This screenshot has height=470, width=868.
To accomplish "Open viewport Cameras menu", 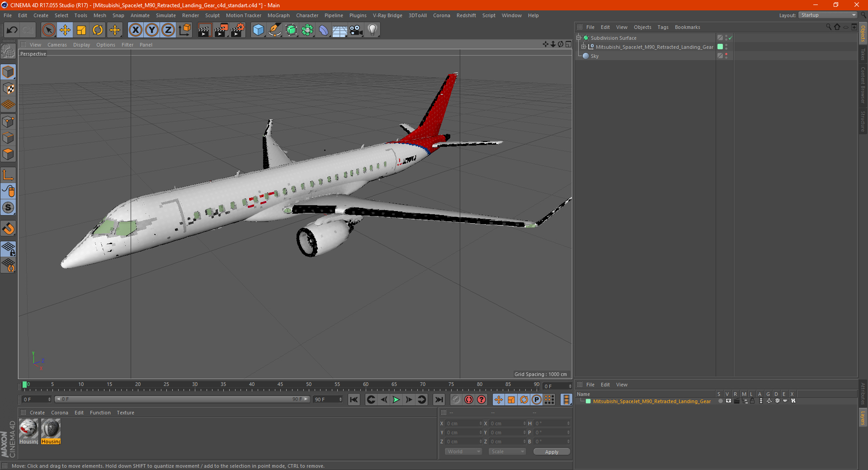I will pyautogui.click(x=57, y=45).
